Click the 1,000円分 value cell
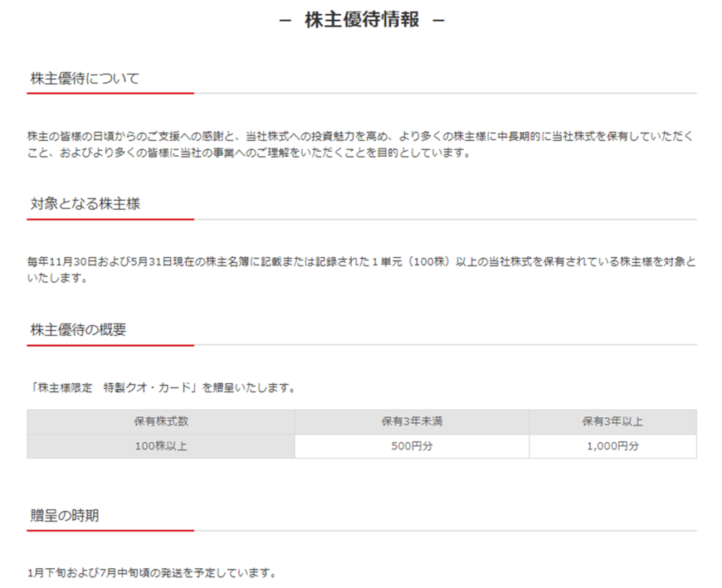Viewport: 722px width, 588px height. tap(612, 446)
